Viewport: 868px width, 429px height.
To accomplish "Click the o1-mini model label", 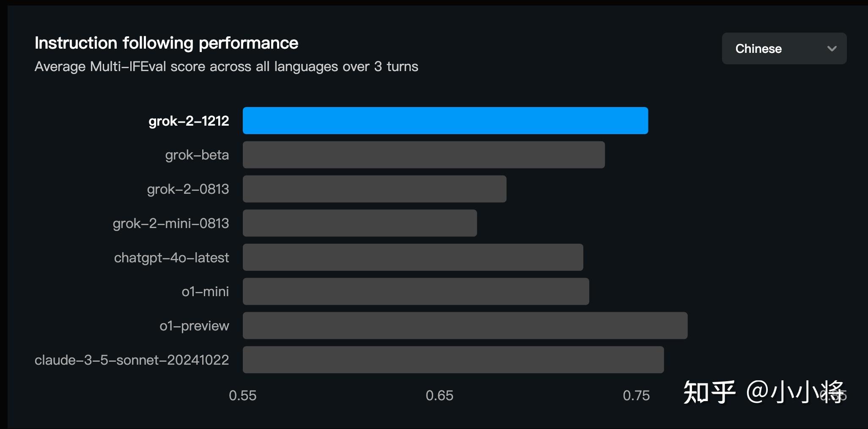I will (x=205, y=291).
